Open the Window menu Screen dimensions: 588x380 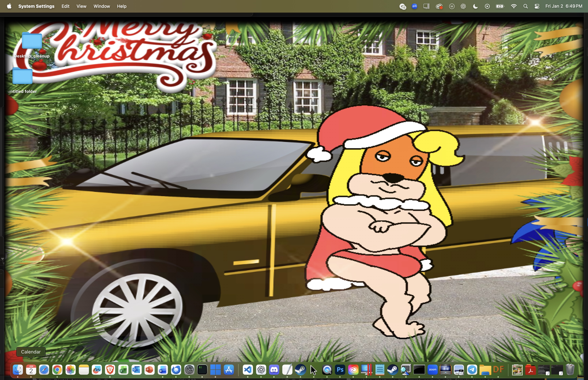point(101,6)
